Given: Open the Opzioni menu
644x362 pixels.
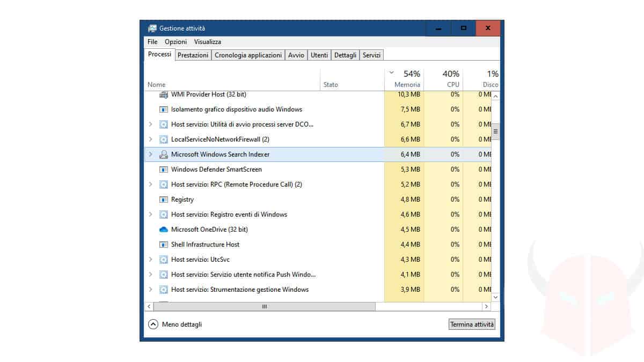Looking at the screenshot, I should (175, 42).
